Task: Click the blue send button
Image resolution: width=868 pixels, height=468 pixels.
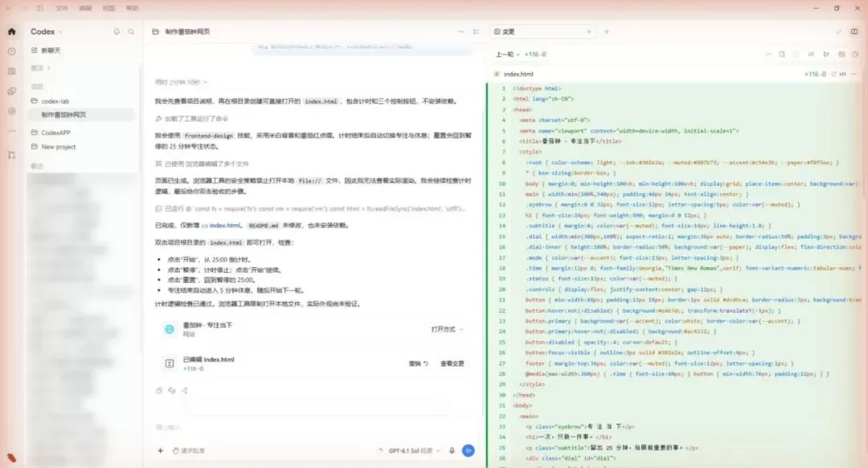Action: 469,451
